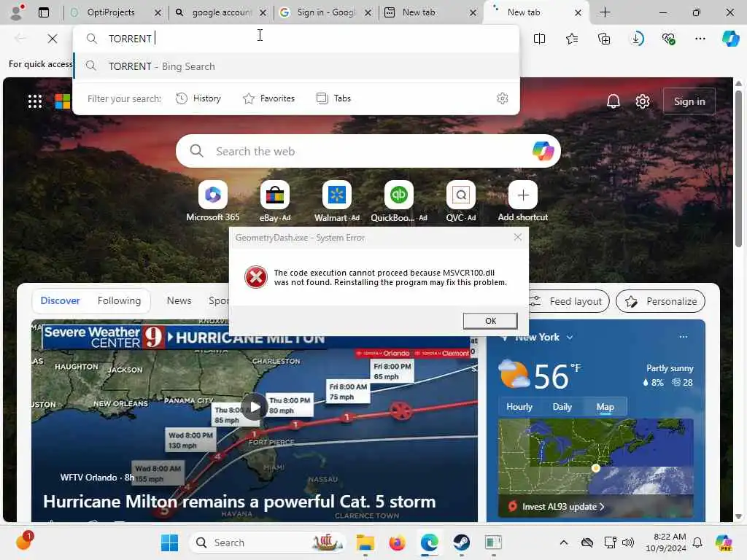Select the Following feed tab
Viewport: 747px width, 560px height.
[119, 301]
